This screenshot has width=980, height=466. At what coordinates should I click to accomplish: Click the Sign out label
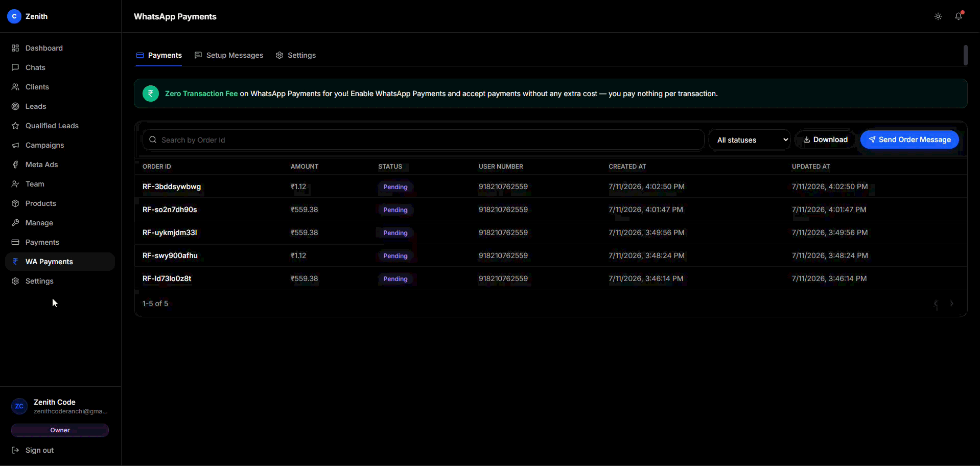click(x=39, y=450)
